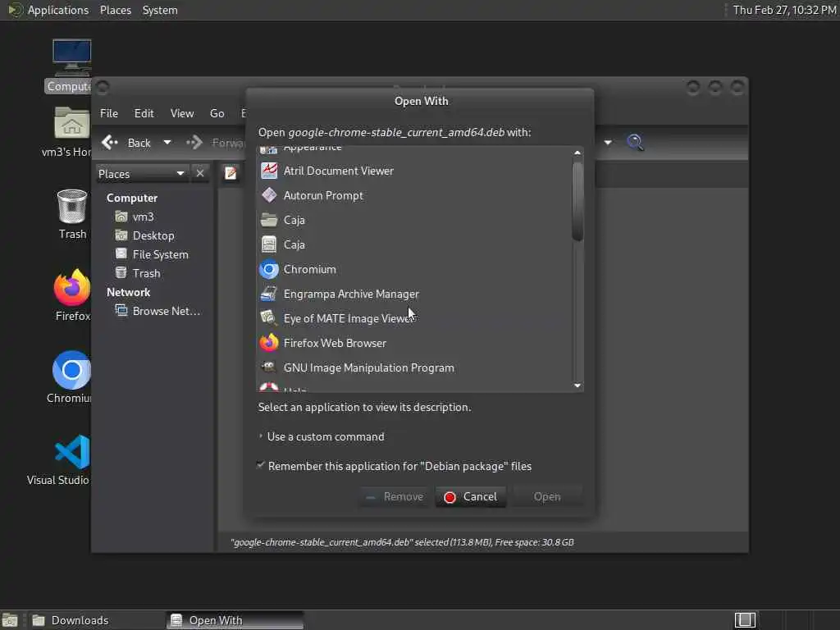The width and height of the screenshot is (840, 630).
Task: Pick Firefox Web Browser in the dialog list
Action: (414, 344)
